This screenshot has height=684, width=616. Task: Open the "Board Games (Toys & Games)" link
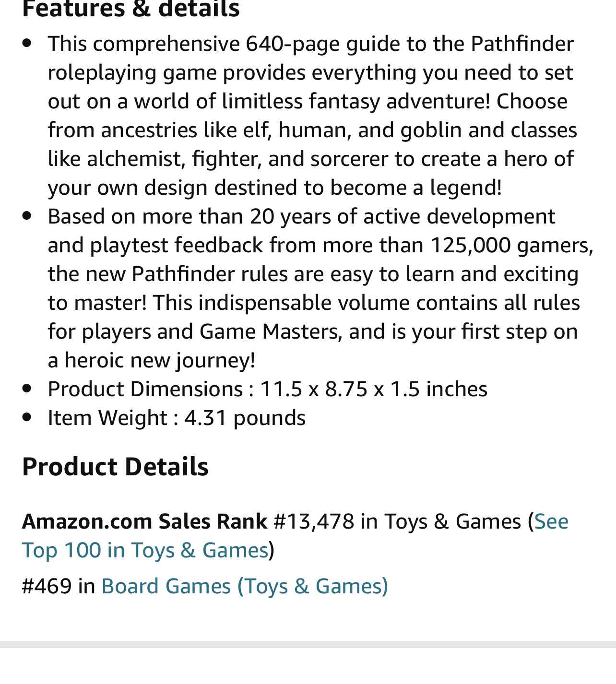(245, 586)
